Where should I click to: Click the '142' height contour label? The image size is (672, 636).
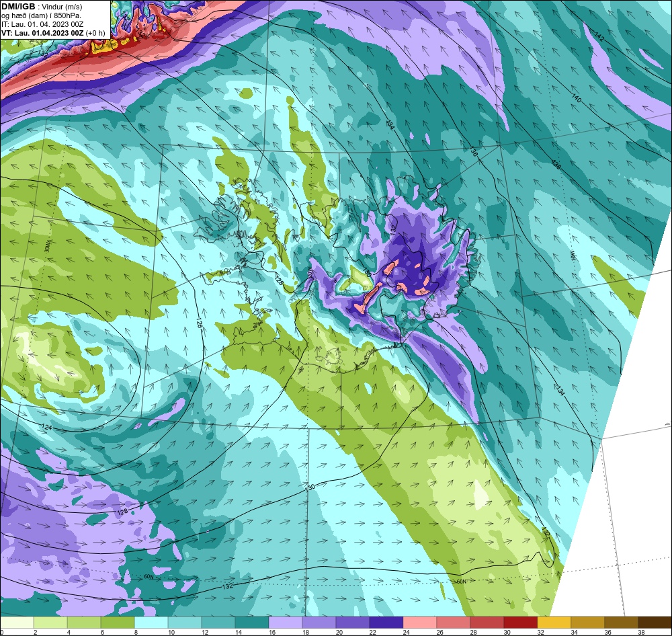[599, 37]
